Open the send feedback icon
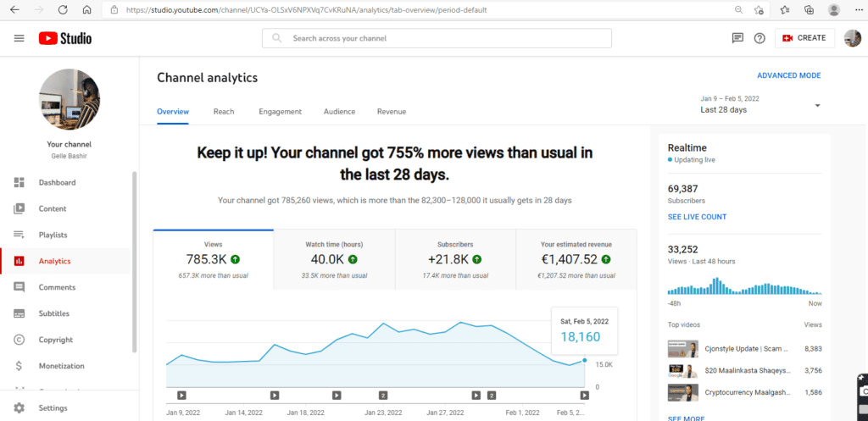The height and width of the screenshot is (421, 868). coord(737,38)
